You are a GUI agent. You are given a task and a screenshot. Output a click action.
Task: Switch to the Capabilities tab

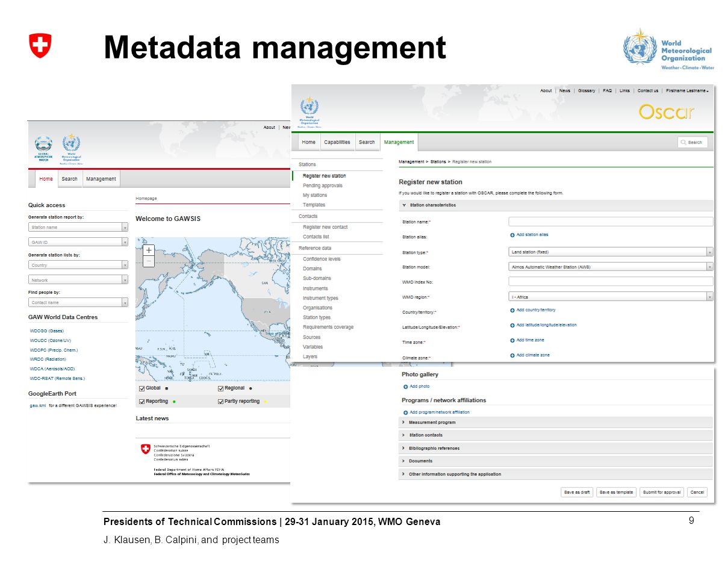click(337, 143)
